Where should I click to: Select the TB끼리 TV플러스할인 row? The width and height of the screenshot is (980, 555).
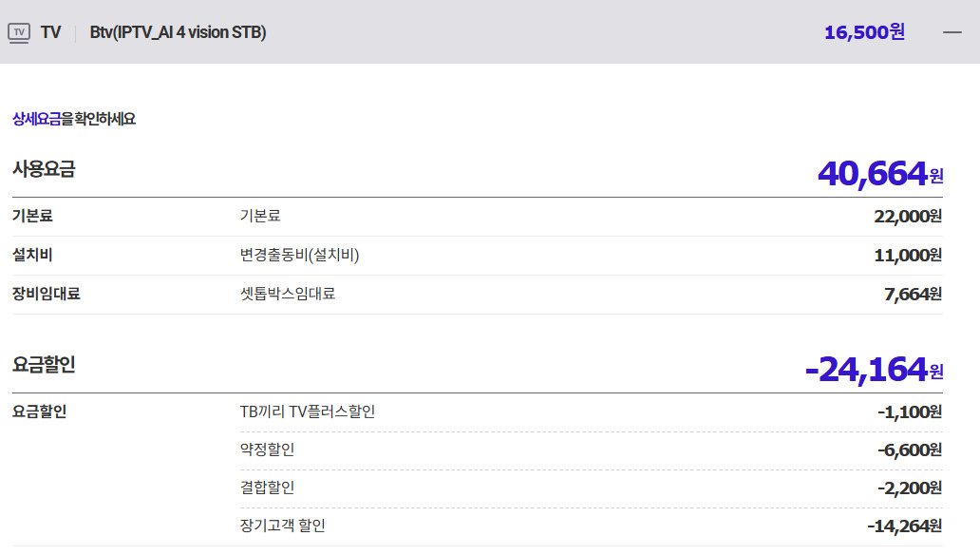(x=308, y=411)
